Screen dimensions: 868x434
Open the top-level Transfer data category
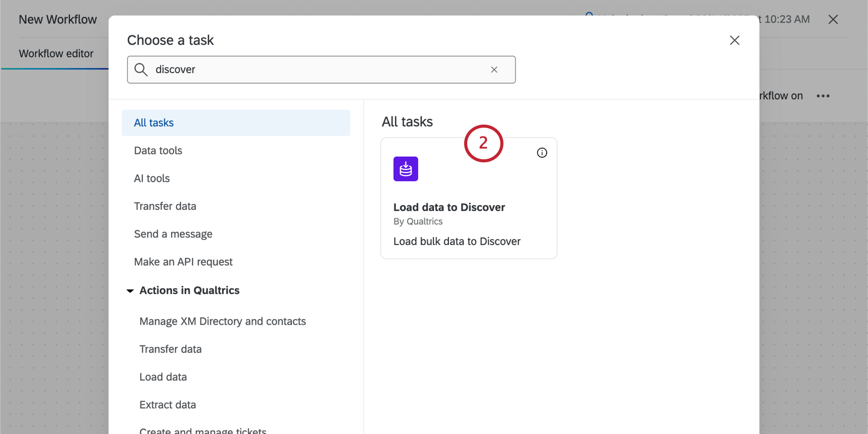[165, 206]
